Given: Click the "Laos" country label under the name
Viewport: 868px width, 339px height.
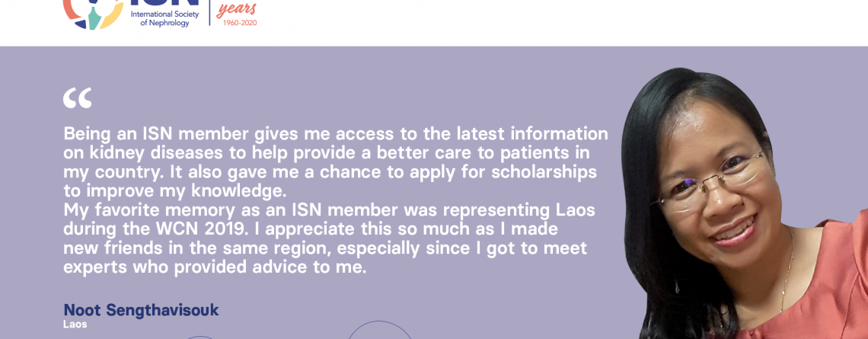Looking at the screenshot, I should tap(75, 325).
